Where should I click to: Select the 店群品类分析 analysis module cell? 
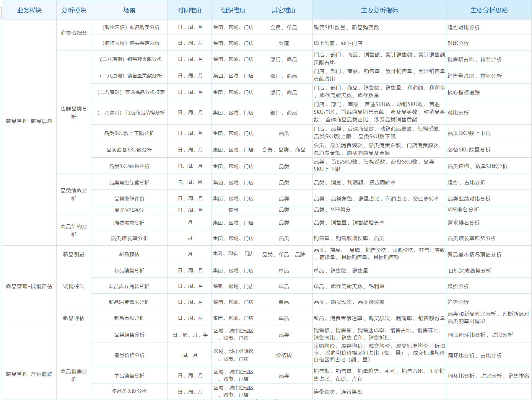click(74, 113)
